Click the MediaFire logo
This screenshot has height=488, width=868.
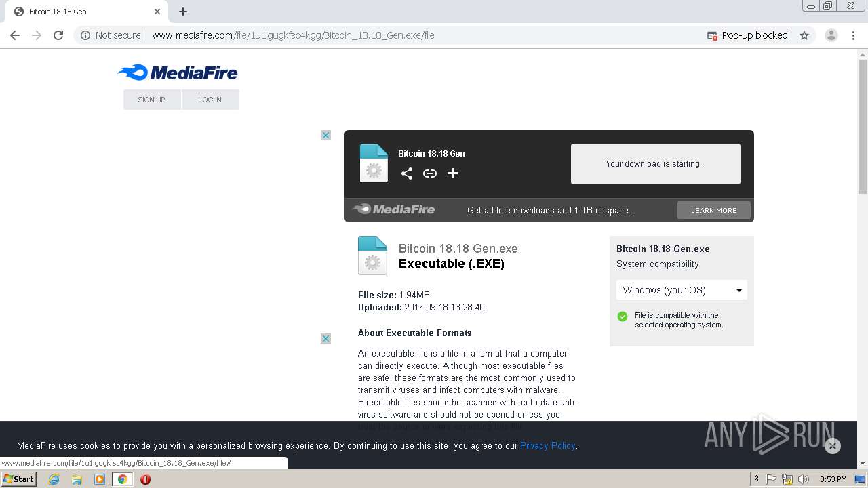tap(178, 73)
